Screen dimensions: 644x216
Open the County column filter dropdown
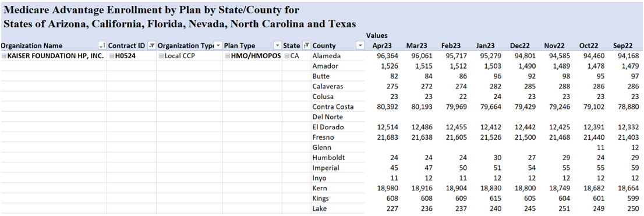(360, 46)
